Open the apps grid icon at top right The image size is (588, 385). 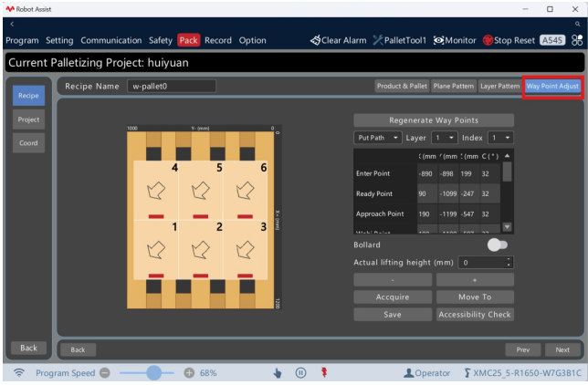(577, 40)
